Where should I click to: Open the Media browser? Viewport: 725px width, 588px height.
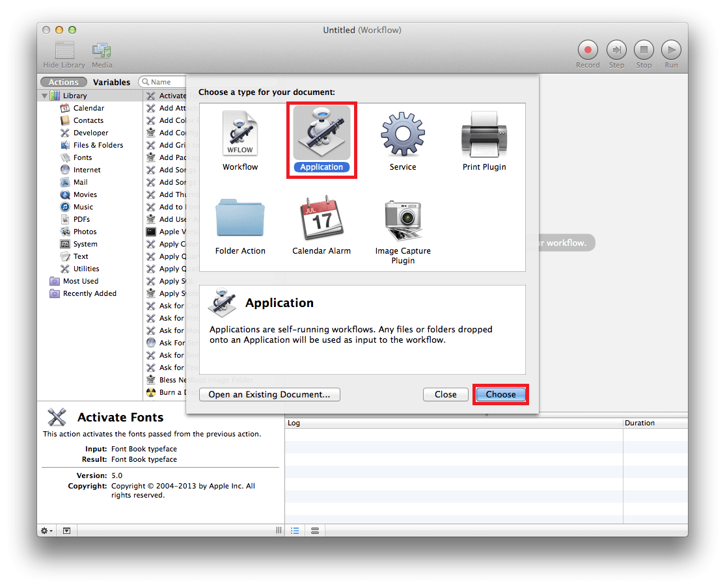pos(102,51)
